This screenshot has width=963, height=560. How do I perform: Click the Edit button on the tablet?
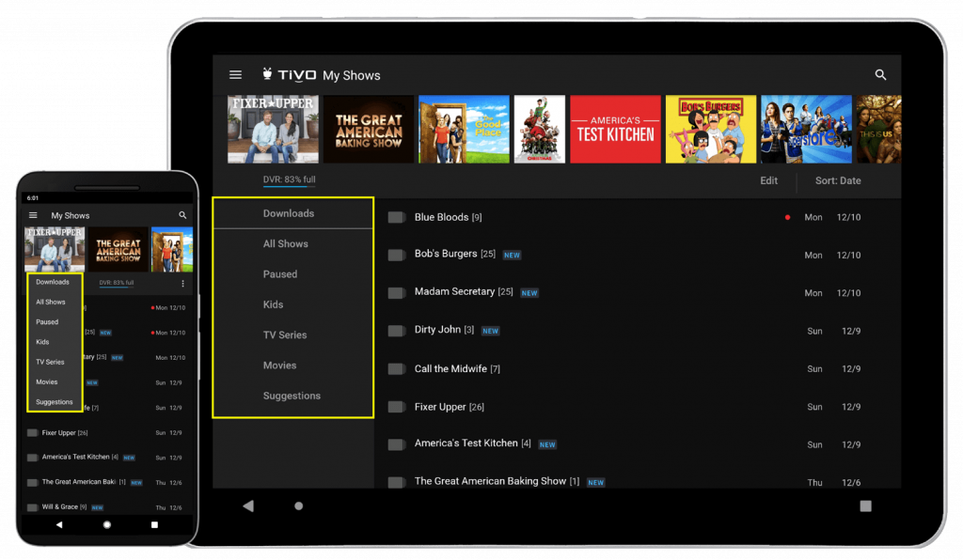coord(769,181)
